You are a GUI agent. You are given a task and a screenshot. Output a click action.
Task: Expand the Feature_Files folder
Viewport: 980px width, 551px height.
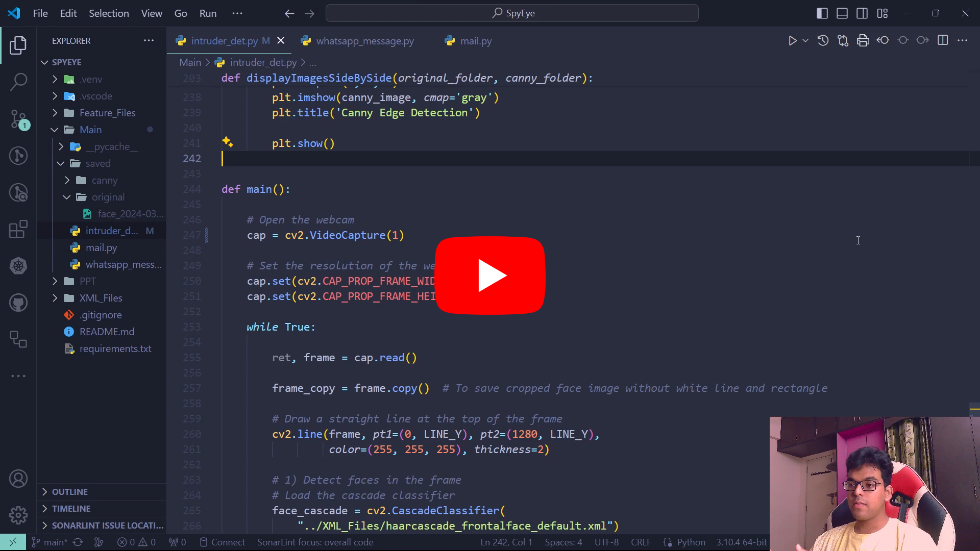[x=107, y=113]
